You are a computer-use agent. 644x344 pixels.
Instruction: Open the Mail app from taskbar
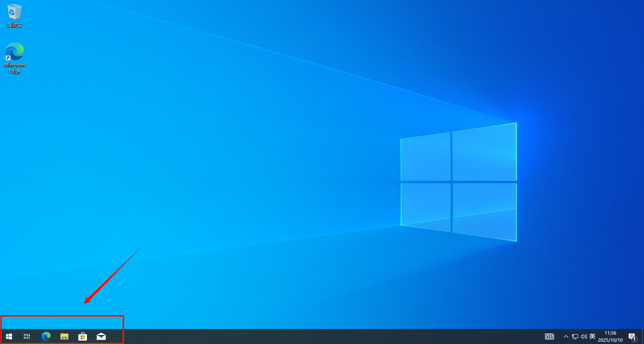pyautogui.click(x=101, y=337)
